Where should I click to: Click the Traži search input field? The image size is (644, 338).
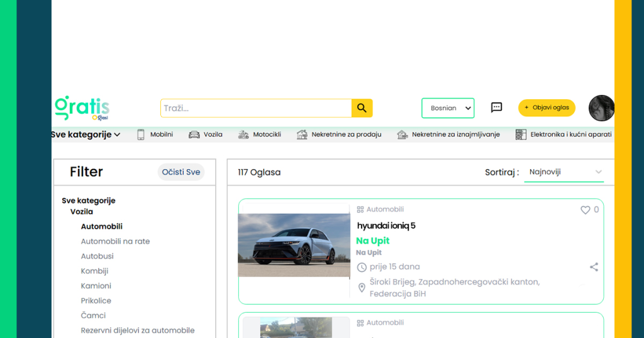pos(255,108)
